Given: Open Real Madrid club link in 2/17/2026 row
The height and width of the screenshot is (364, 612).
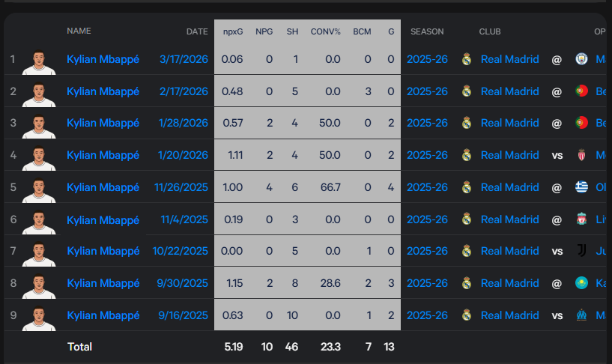Looking at the screenshot, I should tap(509, 91).
